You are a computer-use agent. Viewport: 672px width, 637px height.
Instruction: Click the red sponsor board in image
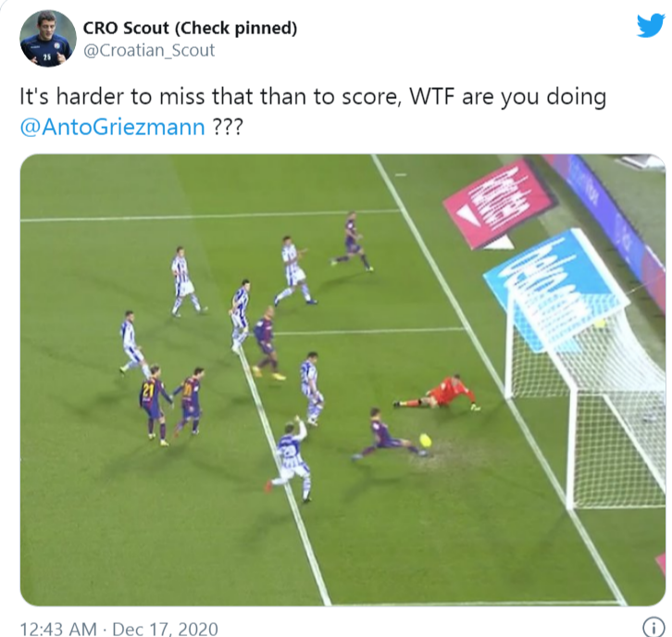pos(498,203)
